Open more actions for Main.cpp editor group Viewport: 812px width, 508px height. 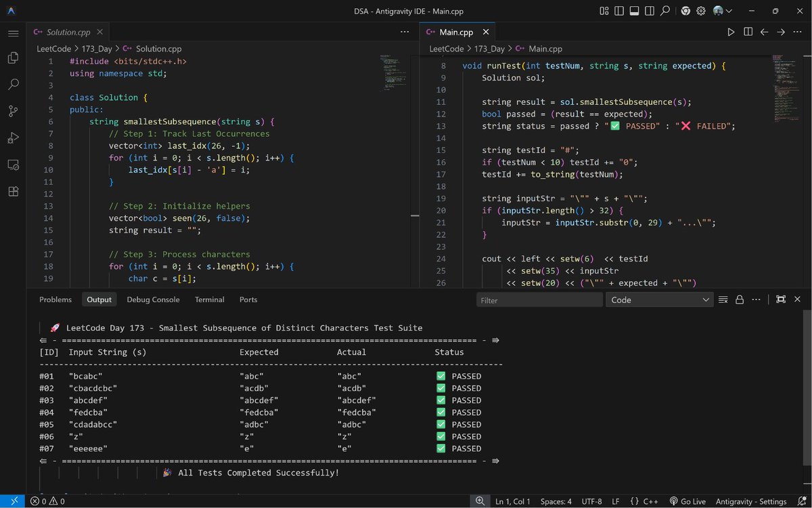(x=797, y=32)
